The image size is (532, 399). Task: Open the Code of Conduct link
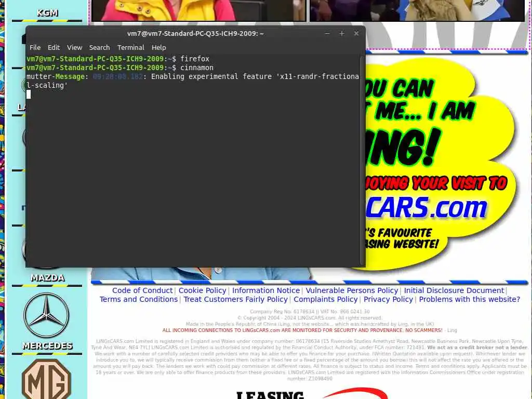pos(142,290)
